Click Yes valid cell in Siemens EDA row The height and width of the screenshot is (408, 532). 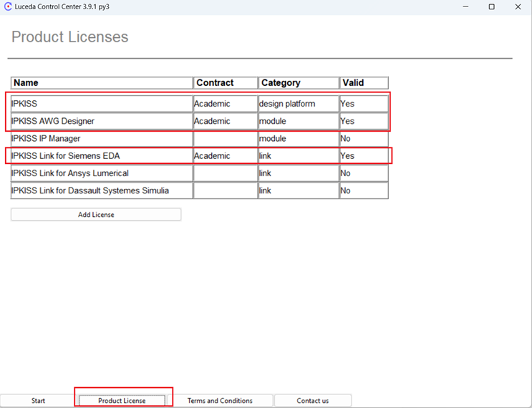click(364, 155)
